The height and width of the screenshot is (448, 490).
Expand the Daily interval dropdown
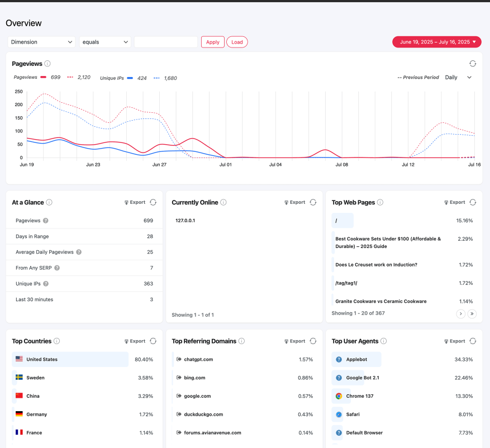coord(458,78)
